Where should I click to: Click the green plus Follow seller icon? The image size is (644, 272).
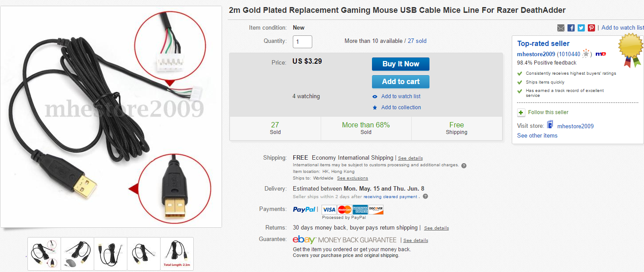[x=521, y=112]
